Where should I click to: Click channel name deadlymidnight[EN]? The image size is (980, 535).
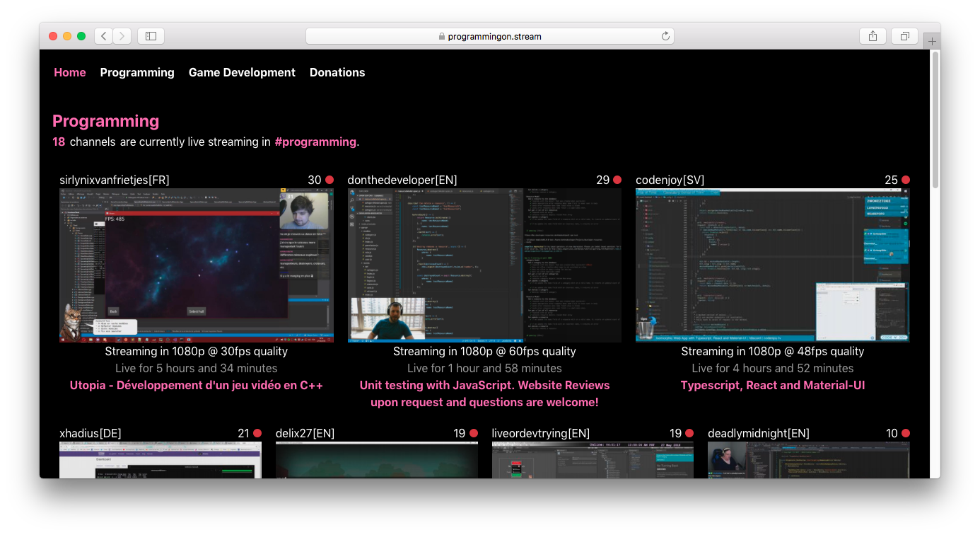point(759,433)
